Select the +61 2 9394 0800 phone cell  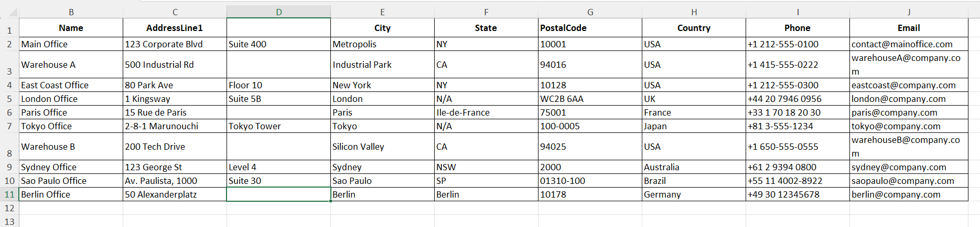(798, 167)
